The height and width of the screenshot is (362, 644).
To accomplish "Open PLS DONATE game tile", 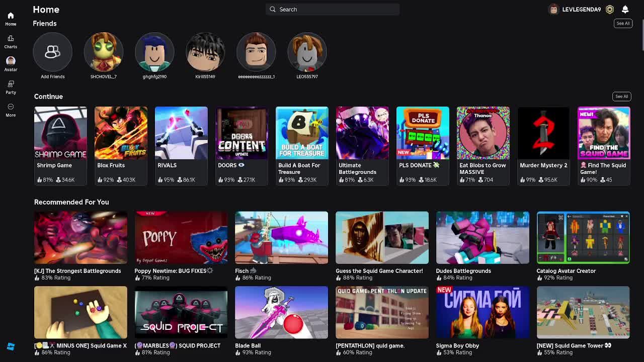I will 423,146.
